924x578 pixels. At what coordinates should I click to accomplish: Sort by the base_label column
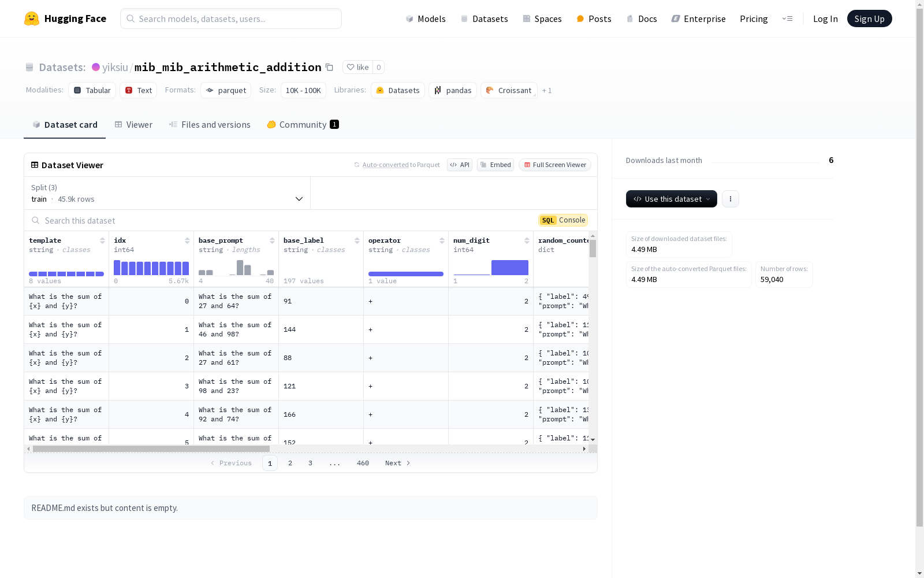[357, 240]
